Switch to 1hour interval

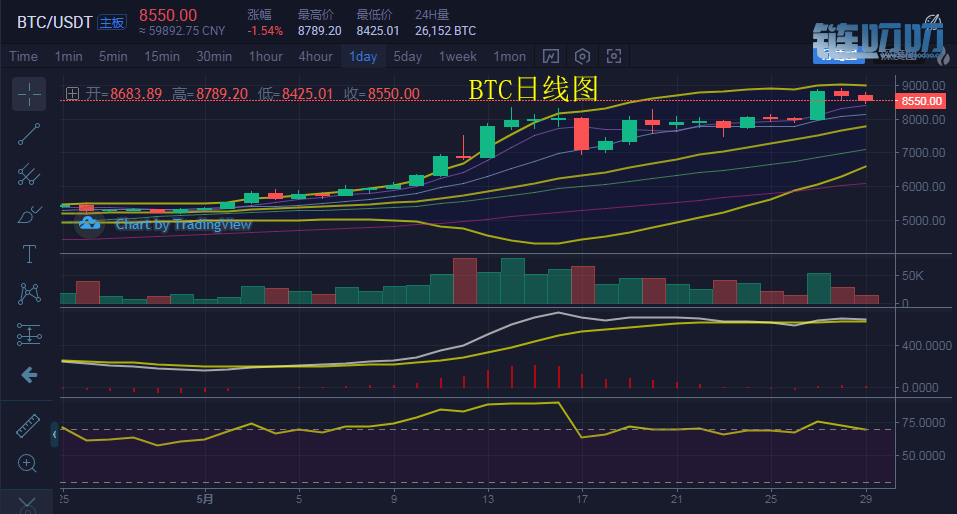[265, 56]
